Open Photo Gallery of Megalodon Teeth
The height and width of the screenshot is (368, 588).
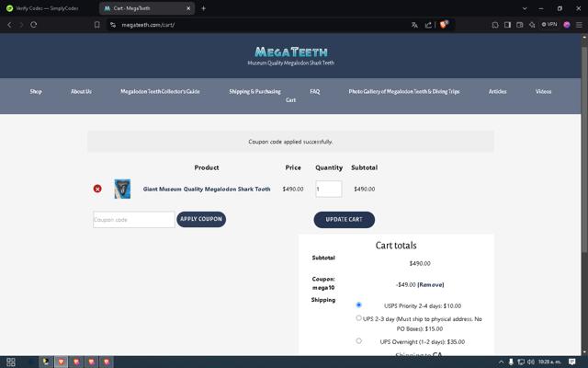404,91
